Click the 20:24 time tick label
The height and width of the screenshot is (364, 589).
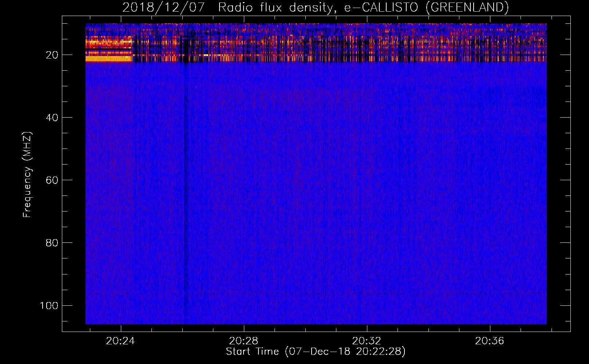point(120,341)
